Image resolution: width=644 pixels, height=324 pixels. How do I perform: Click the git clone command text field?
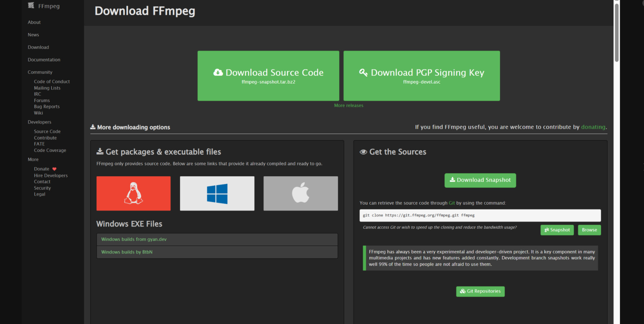pyautogui.click(x=480, y=215)
